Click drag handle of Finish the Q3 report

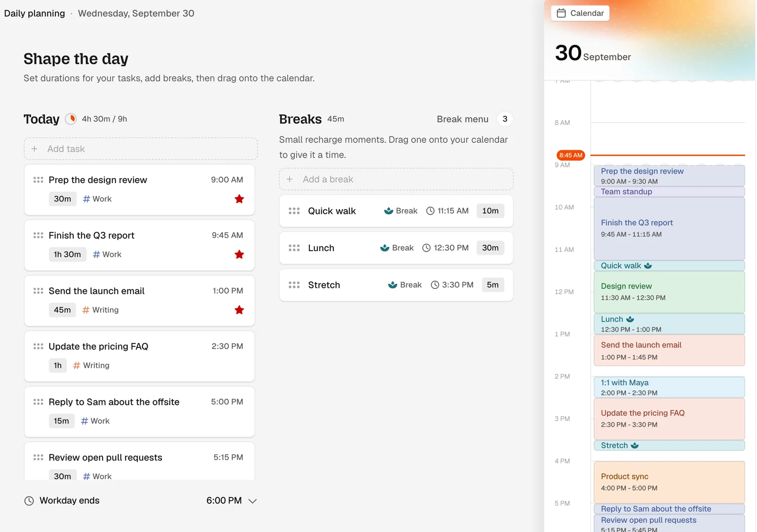(38, 235)
